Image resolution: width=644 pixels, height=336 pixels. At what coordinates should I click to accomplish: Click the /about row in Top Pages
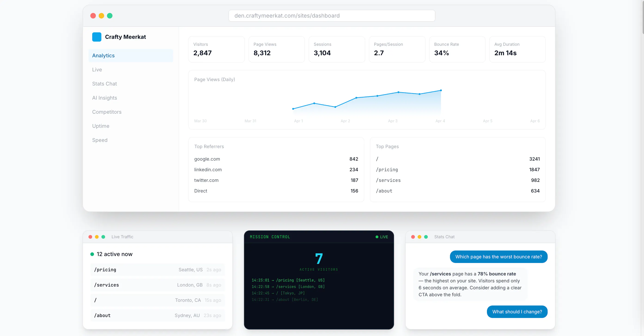click(458, 191)
